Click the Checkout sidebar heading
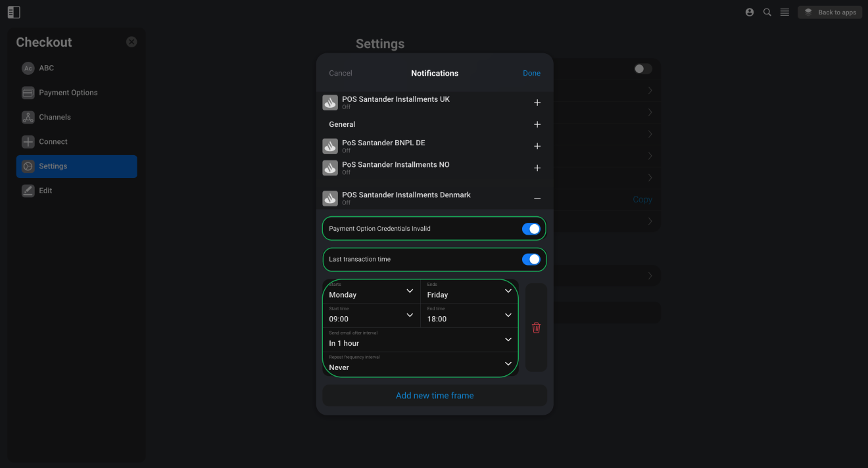The height and width of the screenshot is (468, 868). pos(44,42)
